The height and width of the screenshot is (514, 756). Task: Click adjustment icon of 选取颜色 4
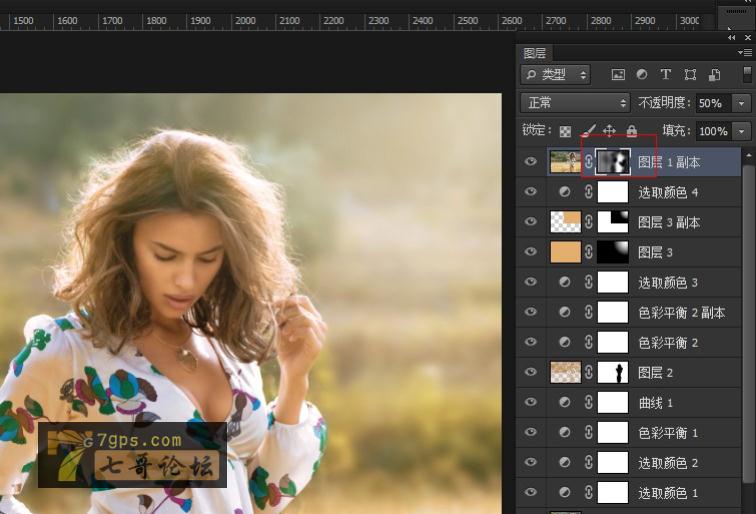coord(565,192)
